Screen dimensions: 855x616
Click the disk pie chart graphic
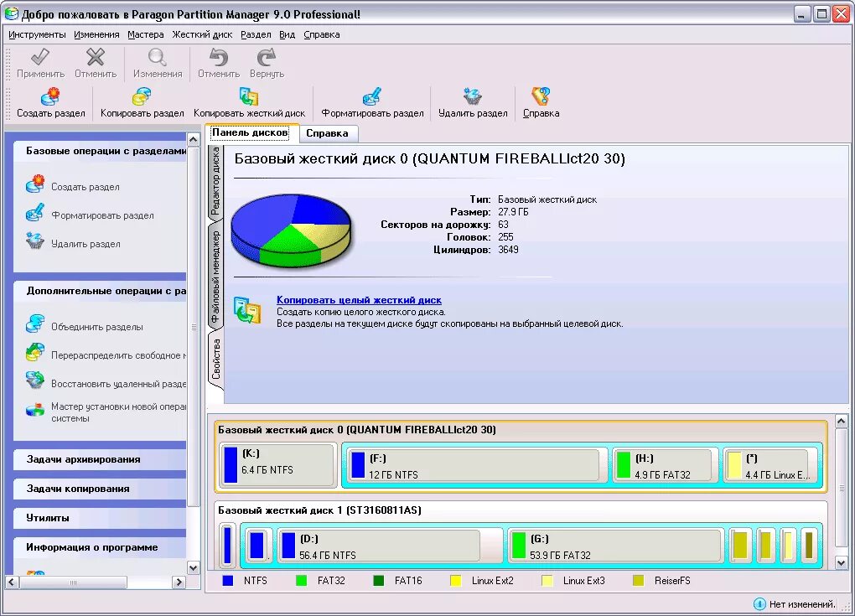click(x=291, y=230)
